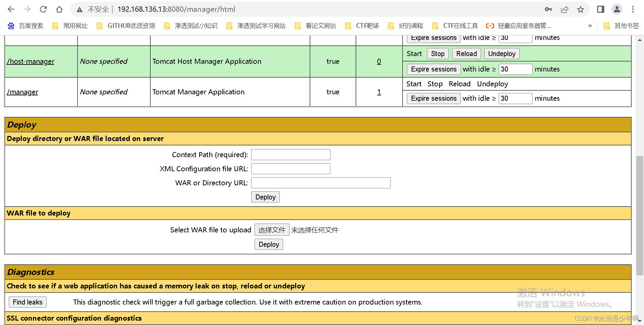
Task: View the 1 session of manager
Action: [x=379, y=92]
